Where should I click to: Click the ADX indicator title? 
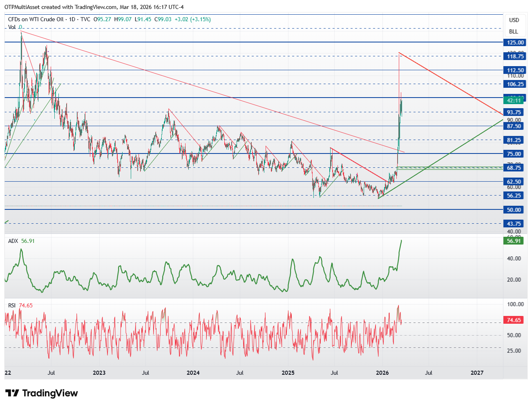13,241
